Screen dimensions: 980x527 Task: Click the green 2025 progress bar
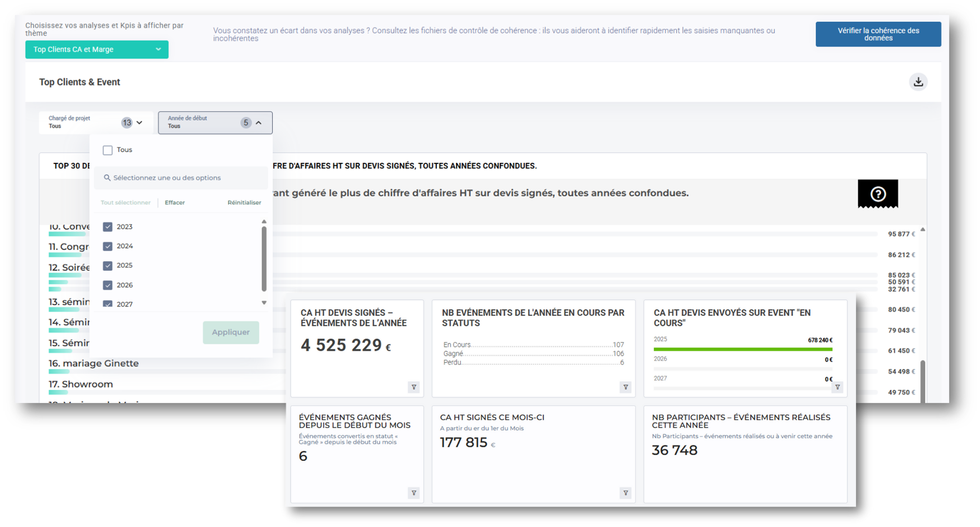point(742,349)
